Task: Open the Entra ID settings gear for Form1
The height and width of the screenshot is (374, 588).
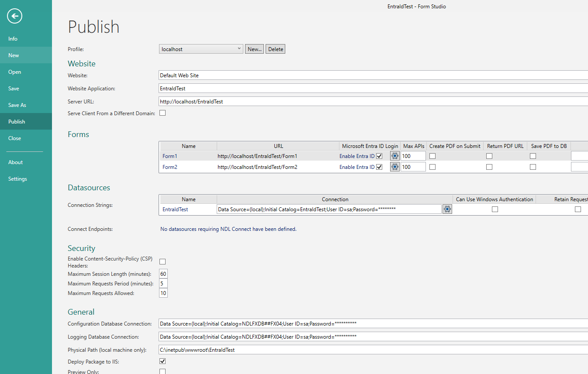Action: point(394,156)
